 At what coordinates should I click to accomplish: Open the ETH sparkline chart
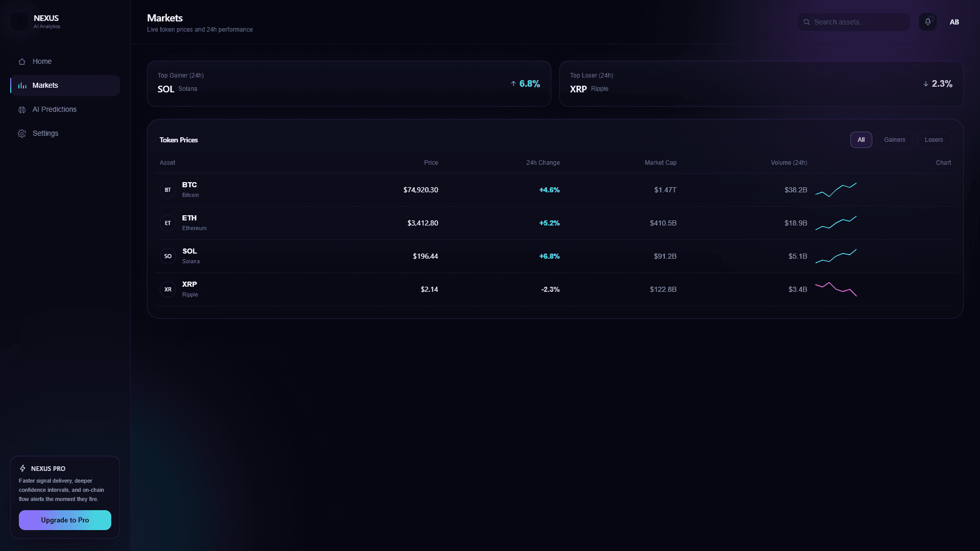point(836,223)
